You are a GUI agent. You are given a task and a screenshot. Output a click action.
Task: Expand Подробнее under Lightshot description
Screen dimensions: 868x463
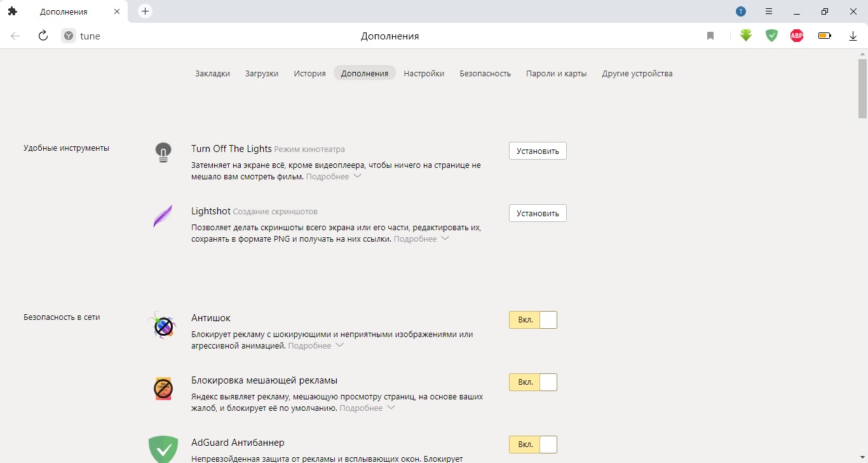(x=421, y=239)
